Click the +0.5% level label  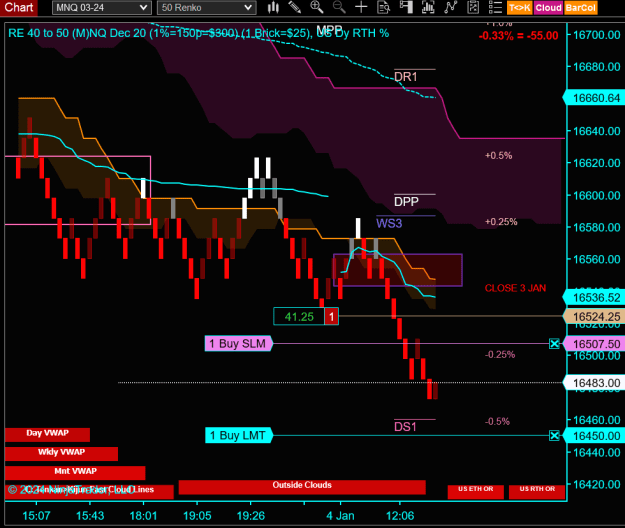coord(498,155)
